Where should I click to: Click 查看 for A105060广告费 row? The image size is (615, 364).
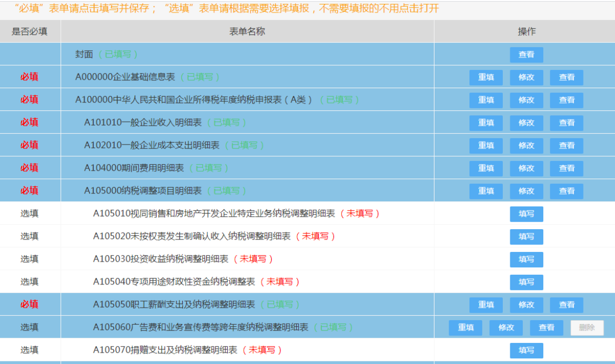tap(546, 328)
